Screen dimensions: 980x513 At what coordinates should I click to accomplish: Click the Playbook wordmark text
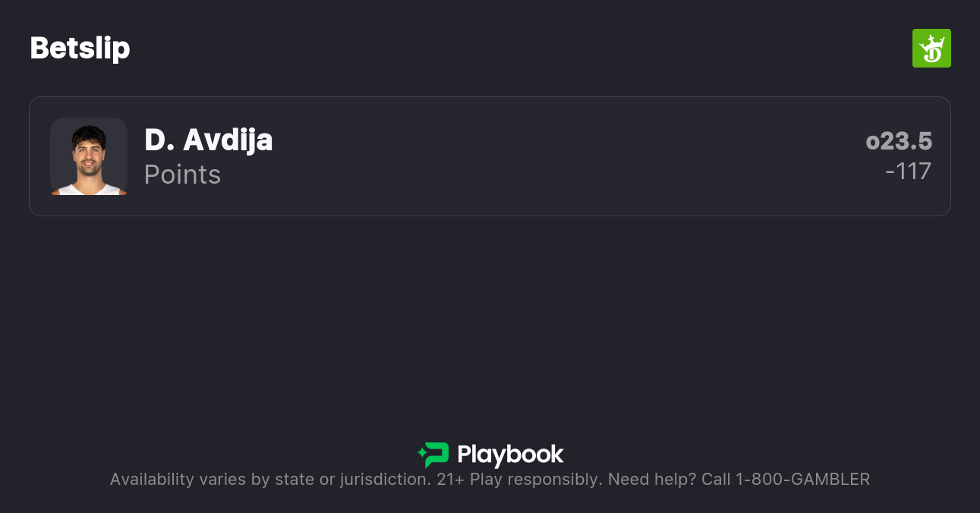coord(510,455)
